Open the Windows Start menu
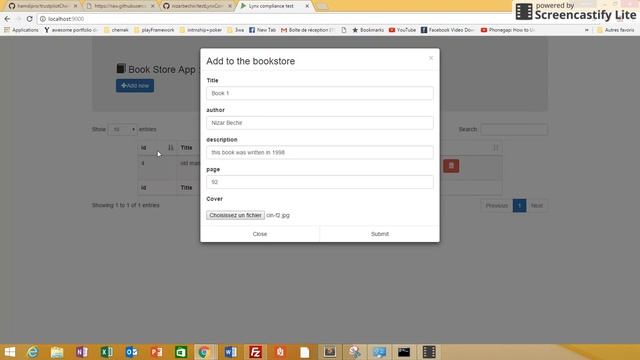 point(9,352)
